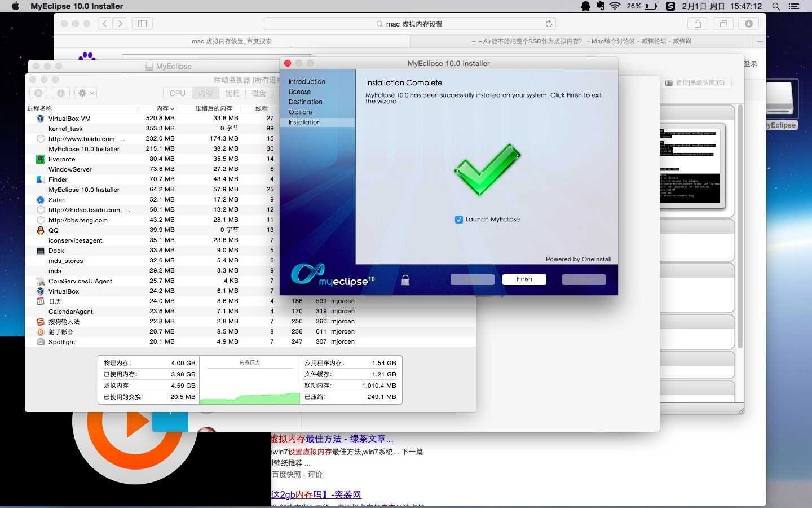
Task: Show all Safari tabs button
Action: (723, 24)
